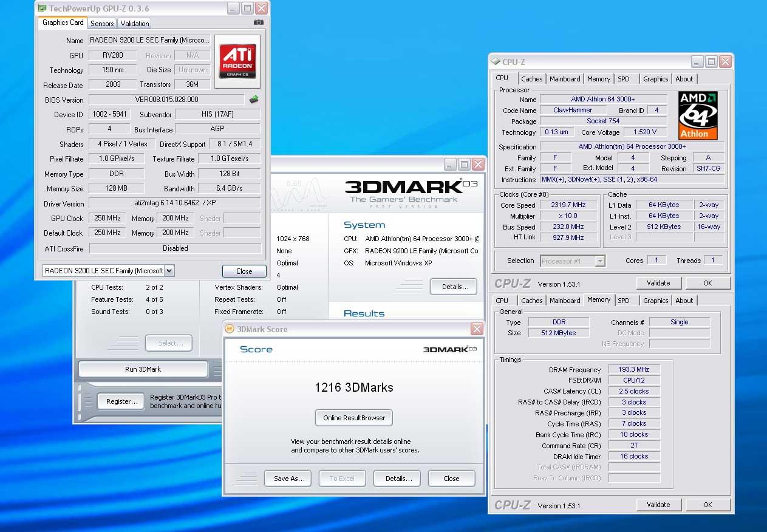Click Validate in the lower CPU-Z panel

(658, 505)
